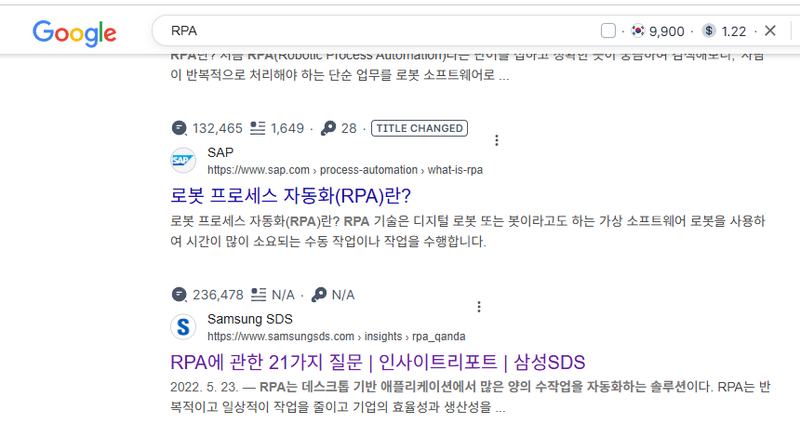Screen dimensions: 800x421
Task: Click the SAP result traffic icon
Action: [x=179, y=128]
